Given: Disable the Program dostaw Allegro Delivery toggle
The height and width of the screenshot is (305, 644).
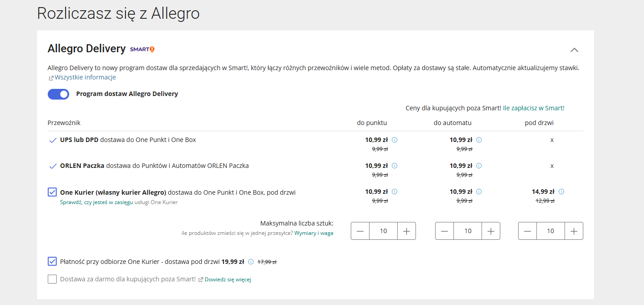Looking at the screenshot, I should [58, 94].
